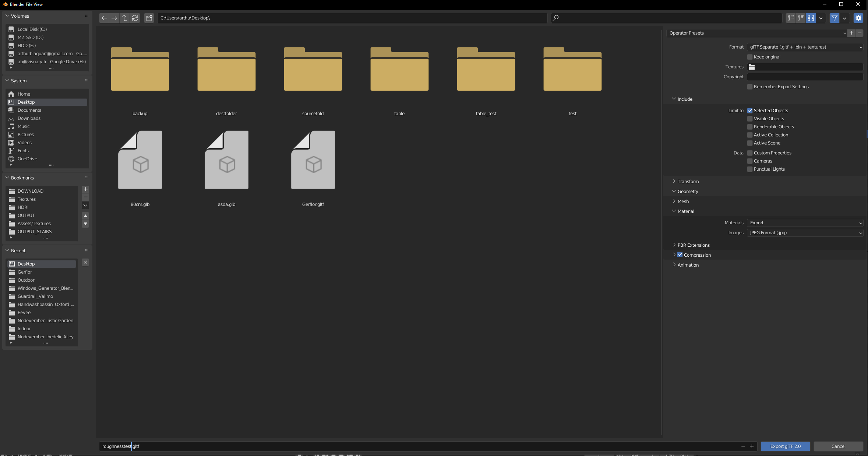Cancel the export dialog

pyautogui.click(x=838, y=446)
